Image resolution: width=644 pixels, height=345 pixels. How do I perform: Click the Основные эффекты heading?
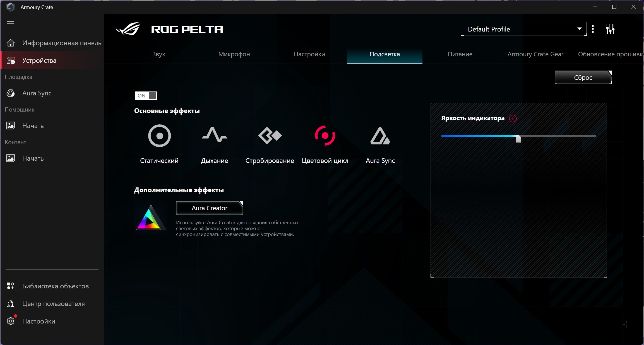point(167,111)
